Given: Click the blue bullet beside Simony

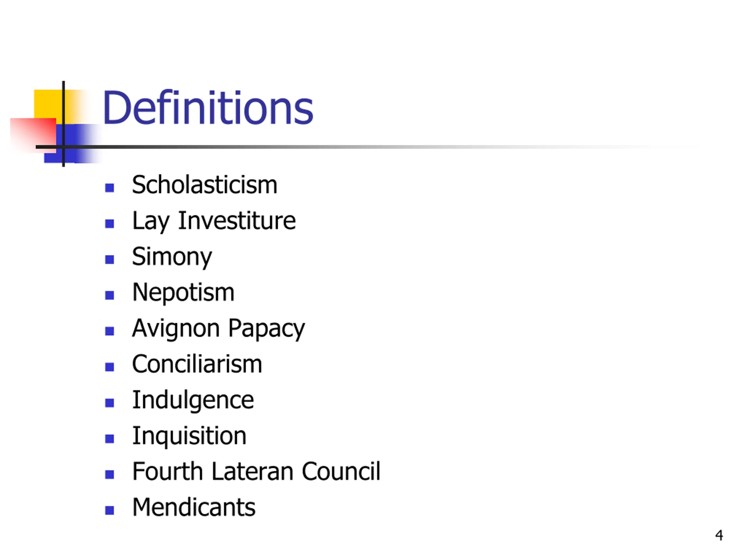Looking at the screenshot, I should coord(109,259).
